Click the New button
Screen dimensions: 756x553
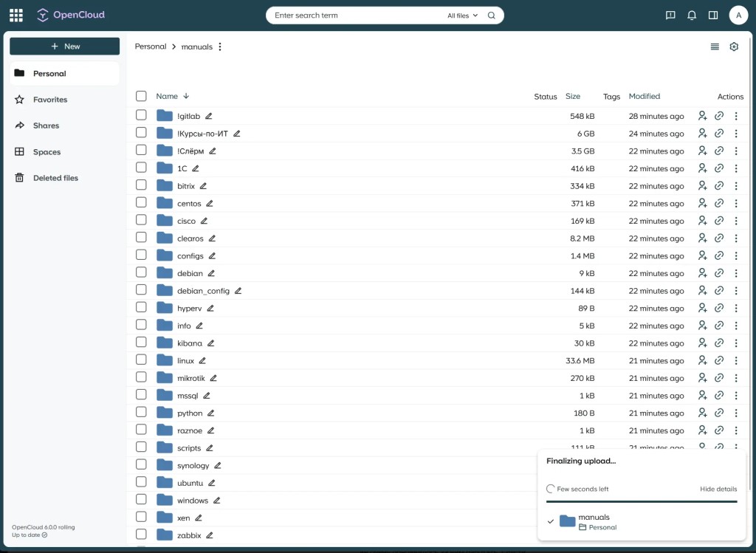(65, 47)
